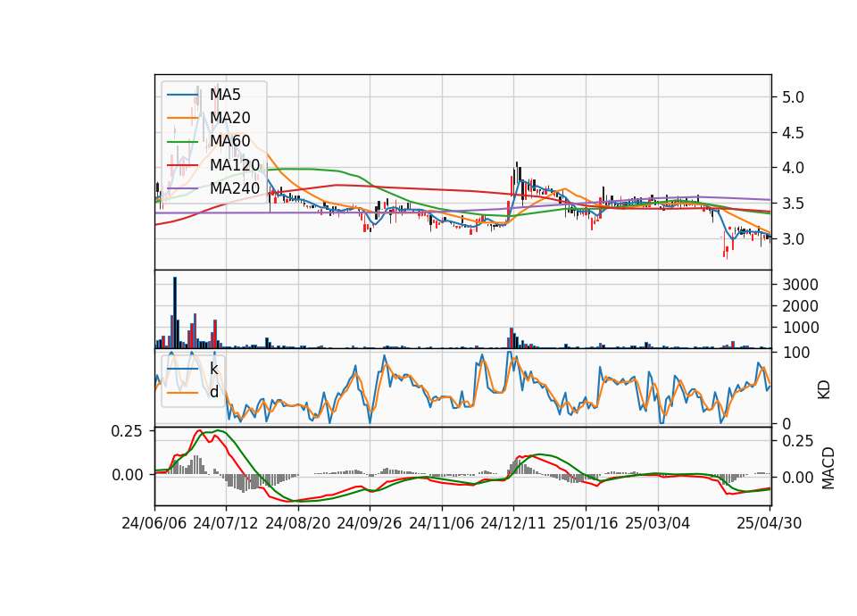Click the left-side 0.25 MACD tick
Image resolution: width=857 pixels, height=616 pixels.
tap(127, 431)
